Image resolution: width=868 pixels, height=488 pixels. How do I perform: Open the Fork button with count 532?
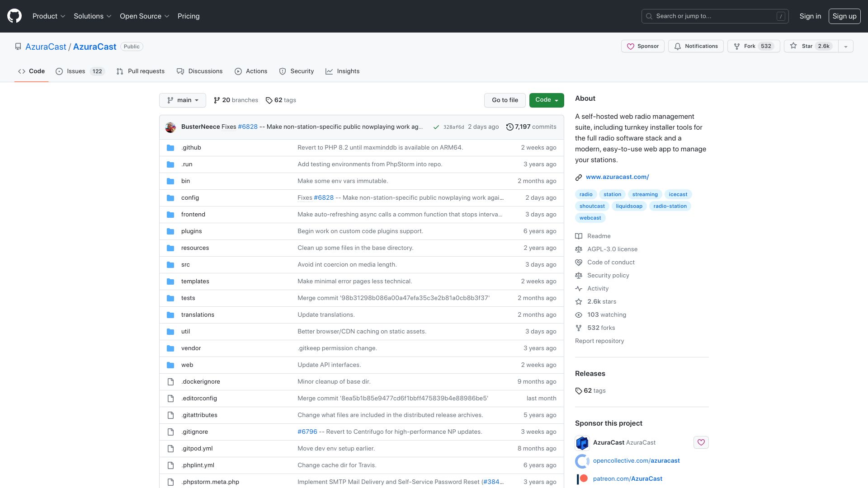[753, 46]
